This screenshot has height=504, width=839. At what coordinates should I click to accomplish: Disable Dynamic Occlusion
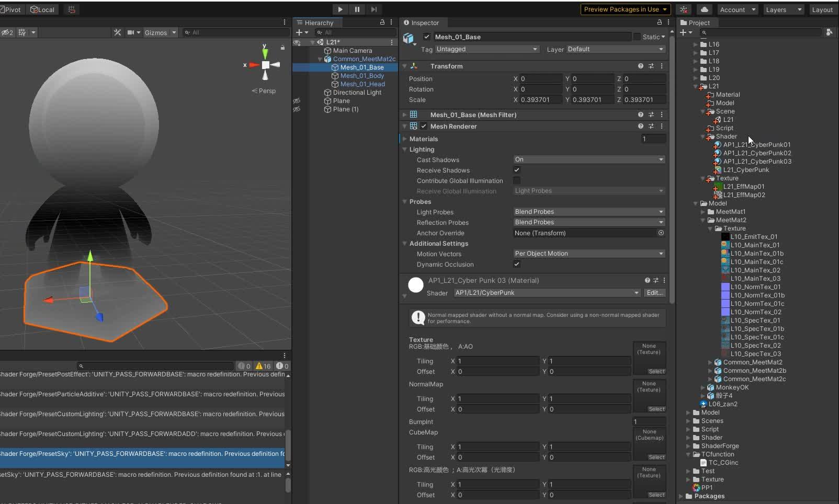[x=517, y=265]
